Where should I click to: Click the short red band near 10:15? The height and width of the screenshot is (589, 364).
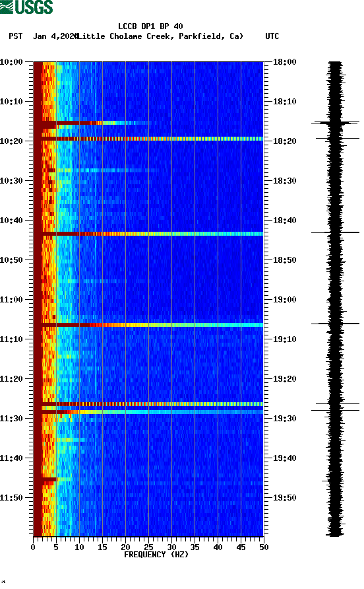click(x=93, y=123)
